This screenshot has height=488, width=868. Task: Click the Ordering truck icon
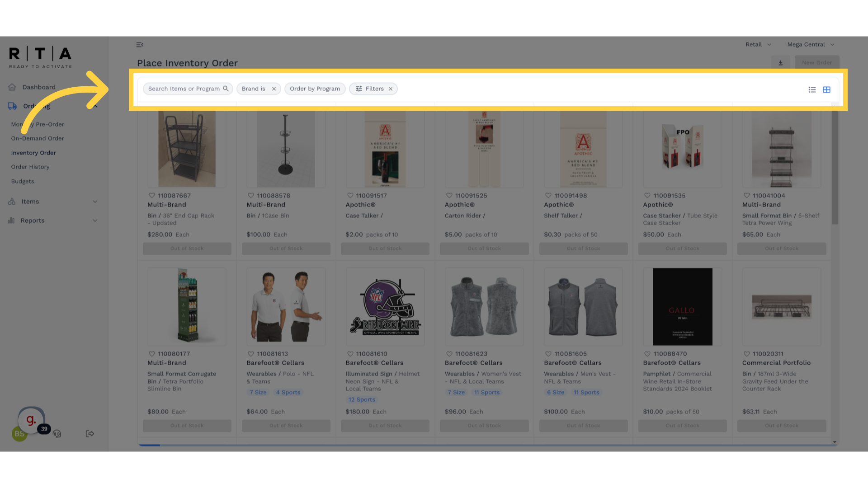coord(12,106)
